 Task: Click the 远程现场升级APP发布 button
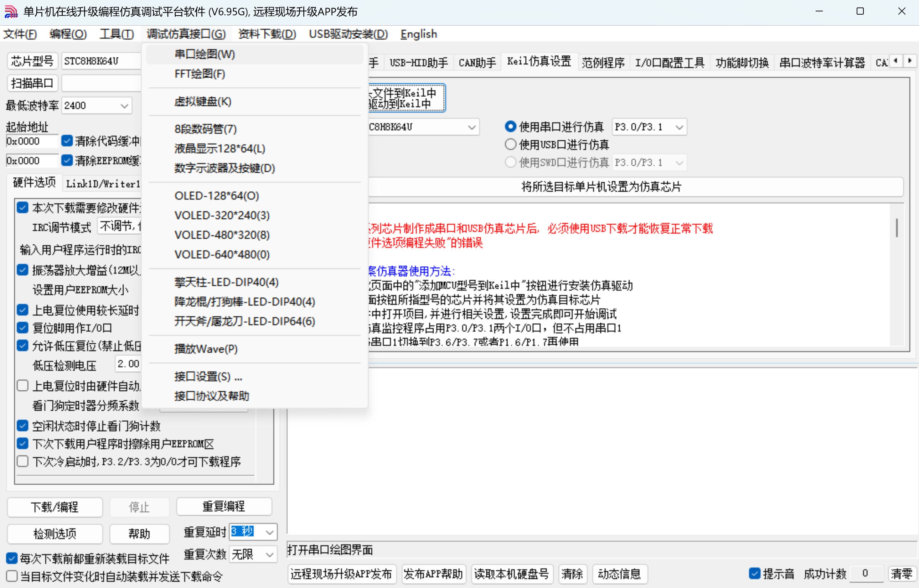click(x=341, y=574)
